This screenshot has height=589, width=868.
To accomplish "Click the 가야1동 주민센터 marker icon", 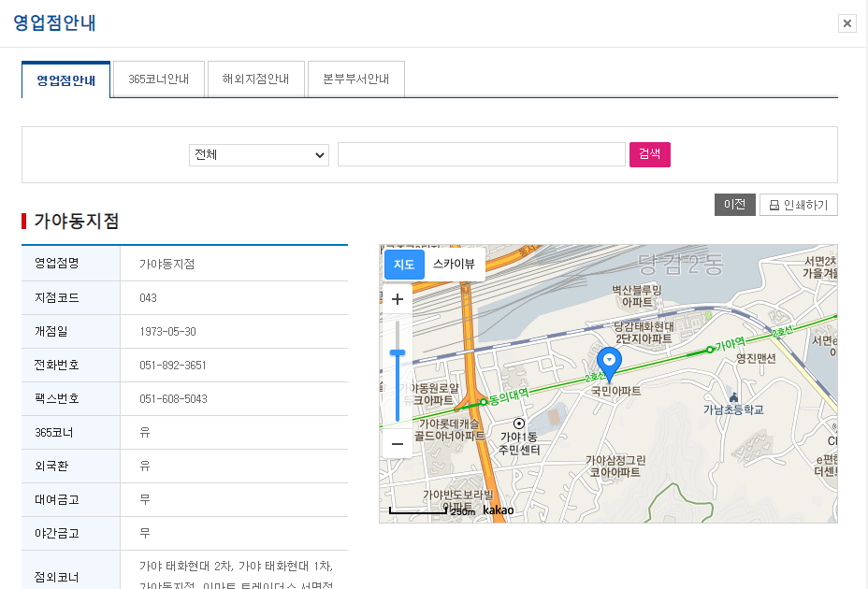I will coord(519,424).
